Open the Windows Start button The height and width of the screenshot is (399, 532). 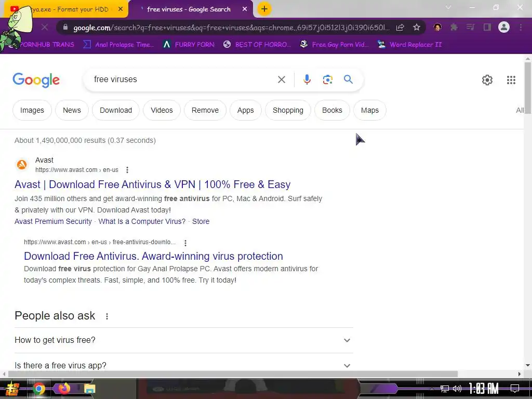12,389
